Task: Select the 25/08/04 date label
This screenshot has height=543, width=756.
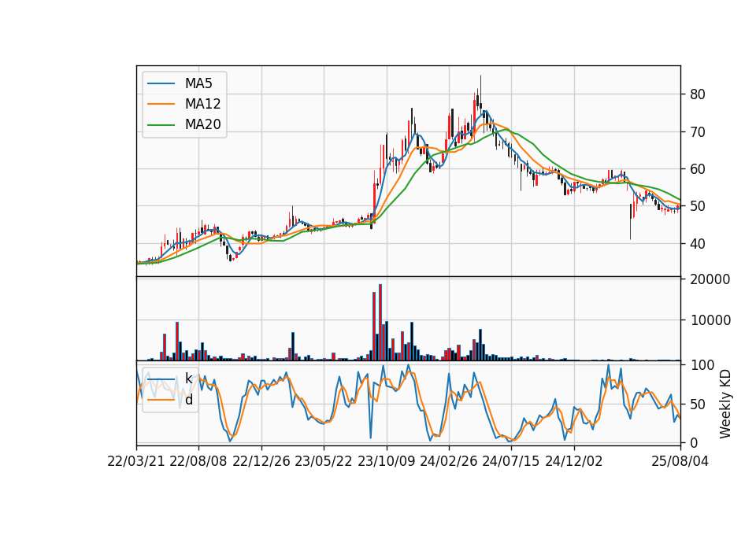Action: [x=680, y=461]
